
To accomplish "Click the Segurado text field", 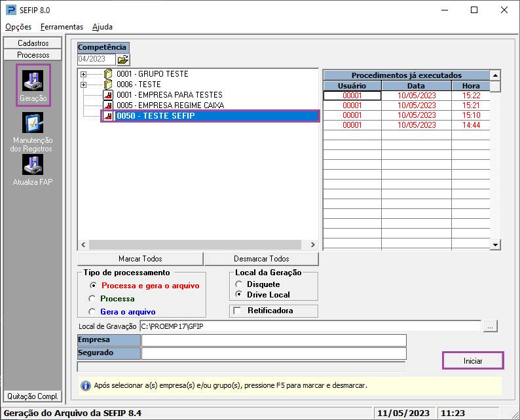I will pos(274,353).
